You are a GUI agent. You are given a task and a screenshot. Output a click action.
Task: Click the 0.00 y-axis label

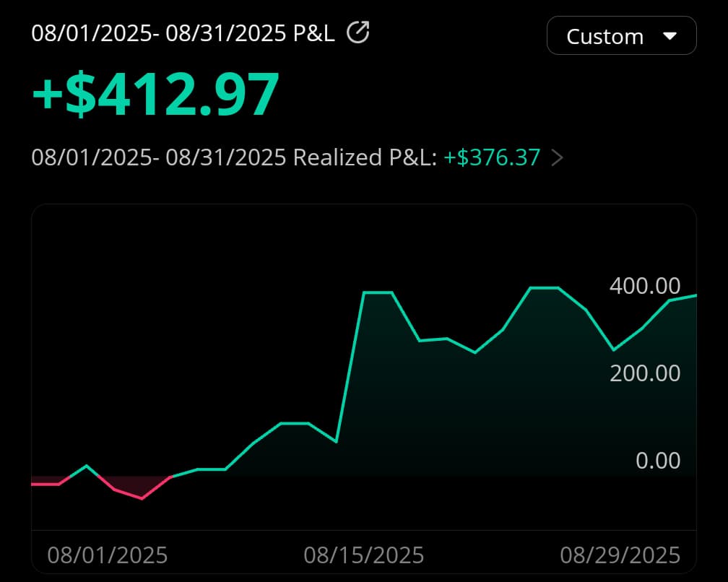click(x=658, y=461)
